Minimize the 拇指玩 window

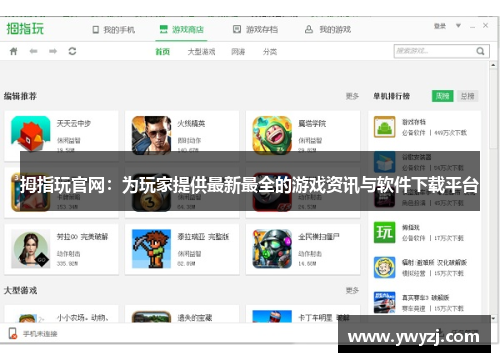click(x=472, y=26)
